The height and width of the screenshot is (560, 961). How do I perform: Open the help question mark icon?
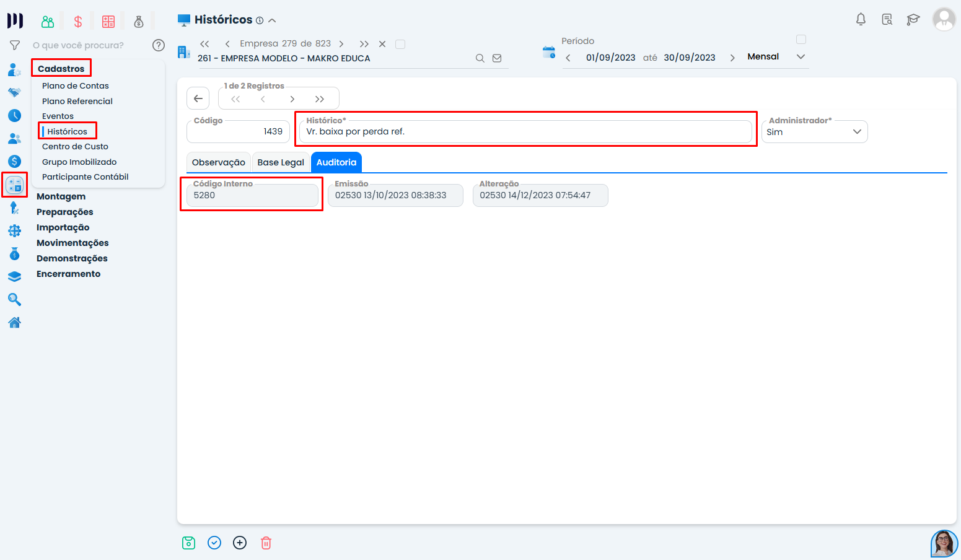point(159,45)
